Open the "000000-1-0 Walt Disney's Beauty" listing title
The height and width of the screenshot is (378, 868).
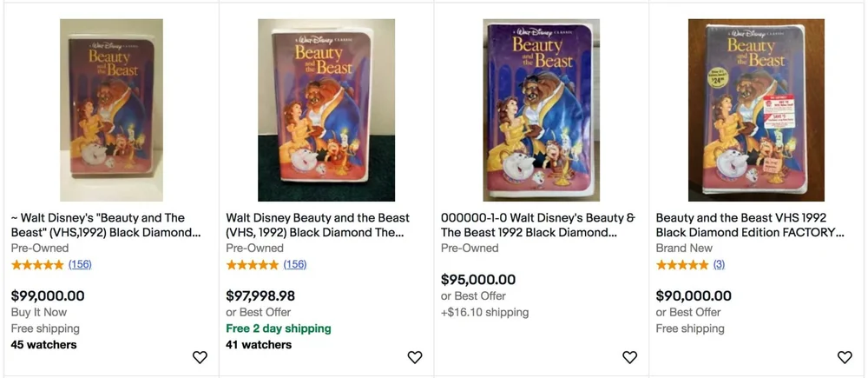pos(537,225)
